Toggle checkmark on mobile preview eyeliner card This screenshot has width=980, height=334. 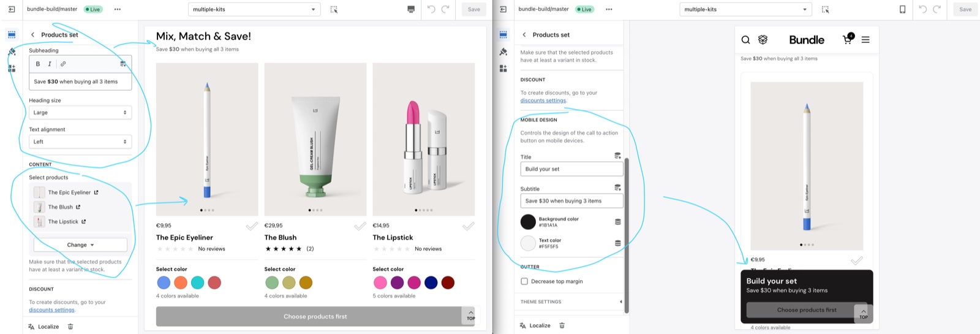[x=857, y=260]
